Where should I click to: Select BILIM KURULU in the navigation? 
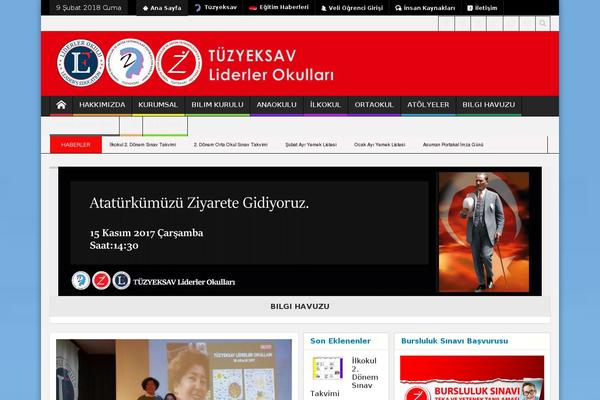[217, 105]
